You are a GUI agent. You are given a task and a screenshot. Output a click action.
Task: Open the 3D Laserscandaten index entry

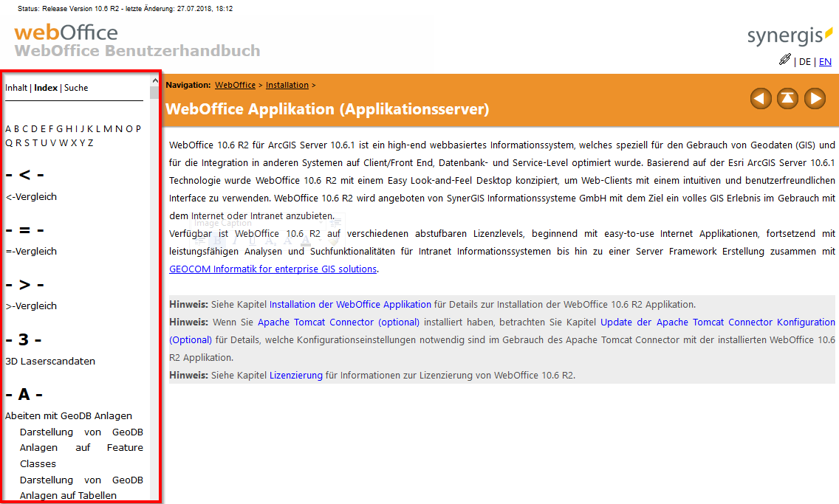point(50,362)
